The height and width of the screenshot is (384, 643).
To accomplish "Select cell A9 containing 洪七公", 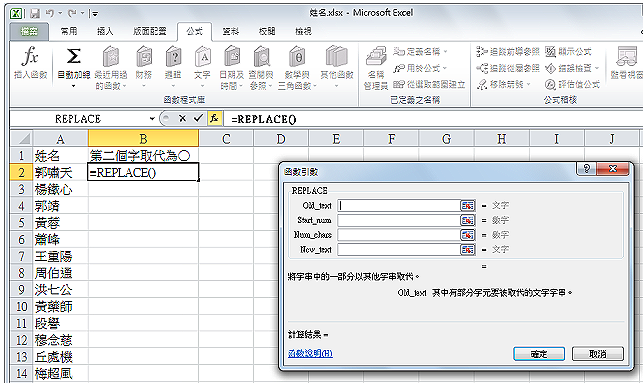I will (x=60, y=290).
